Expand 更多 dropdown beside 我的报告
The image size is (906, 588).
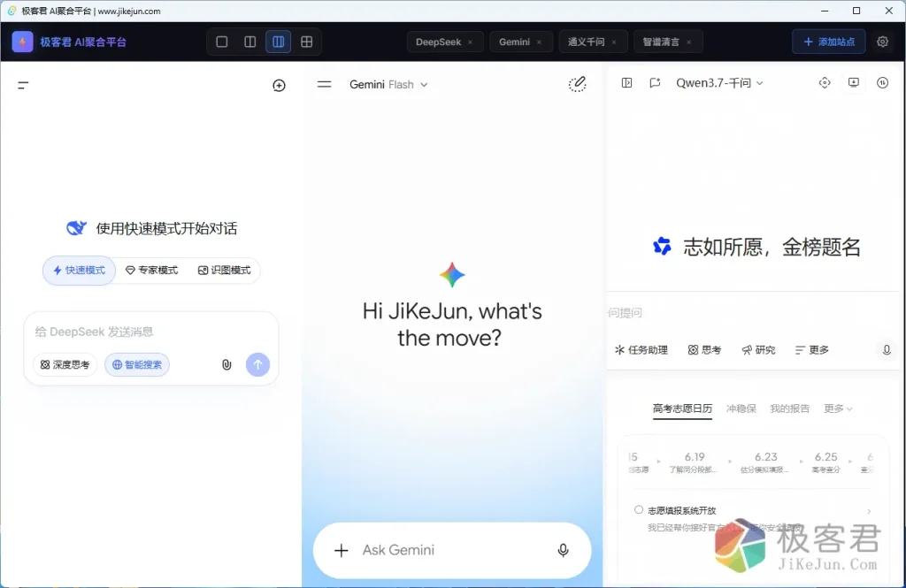tap(838, 409)
